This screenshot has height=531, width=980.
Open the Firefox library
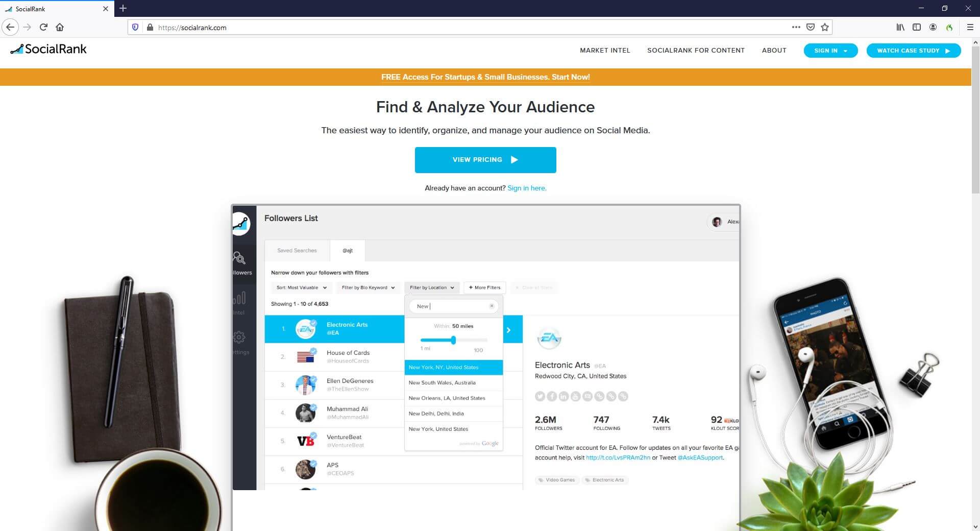(x=900, y=27)
